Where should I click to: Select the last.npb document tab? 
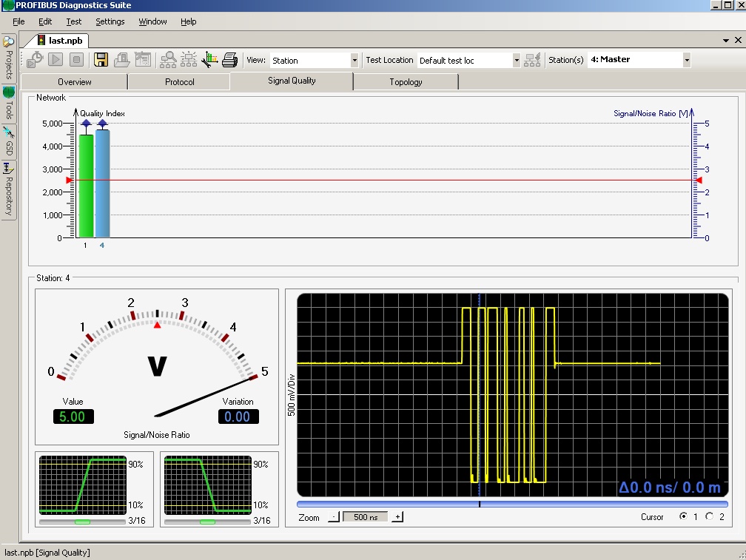point(60,41)
